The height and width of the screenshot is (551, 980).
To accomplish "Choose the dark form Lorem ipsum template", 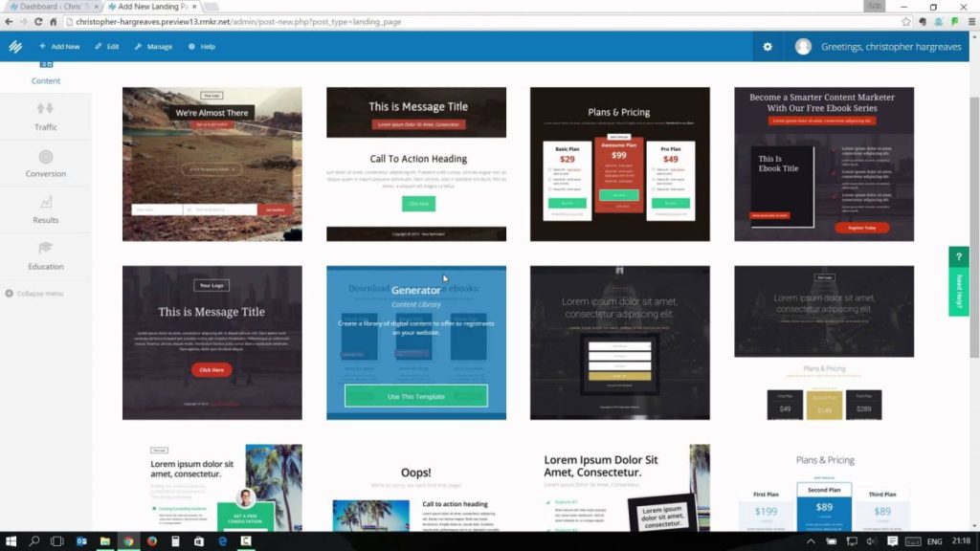I will (x=620, y=343).
